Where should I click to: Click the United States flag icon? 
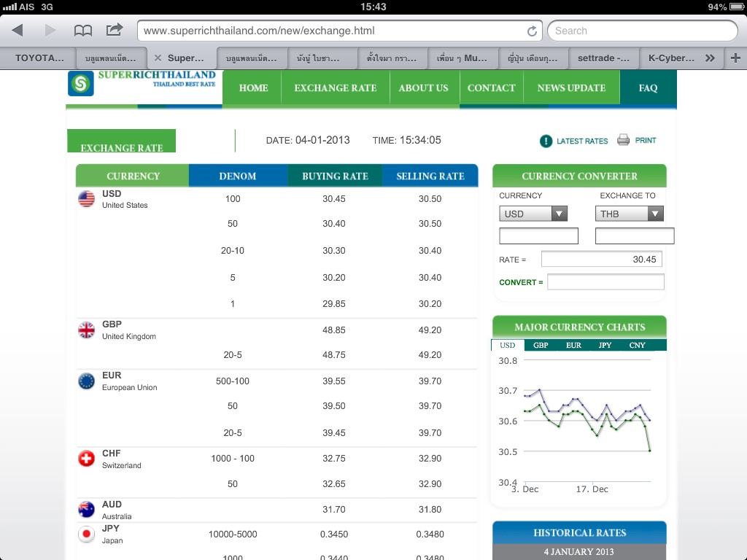point(86,198)
